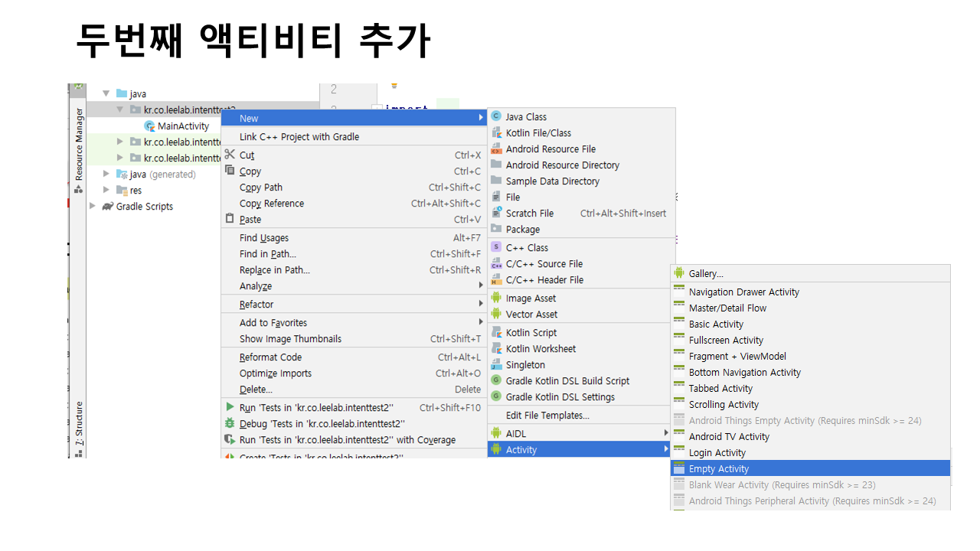Click the Kotlin File/Class icon
This screenshot has width=980, height=551.
(x=496, y=132)
